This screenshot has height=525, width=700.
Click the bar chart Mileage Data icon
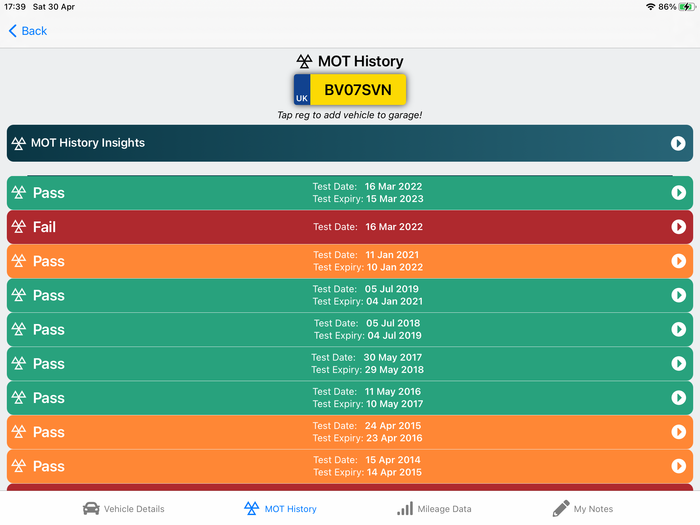click(405, 508)
